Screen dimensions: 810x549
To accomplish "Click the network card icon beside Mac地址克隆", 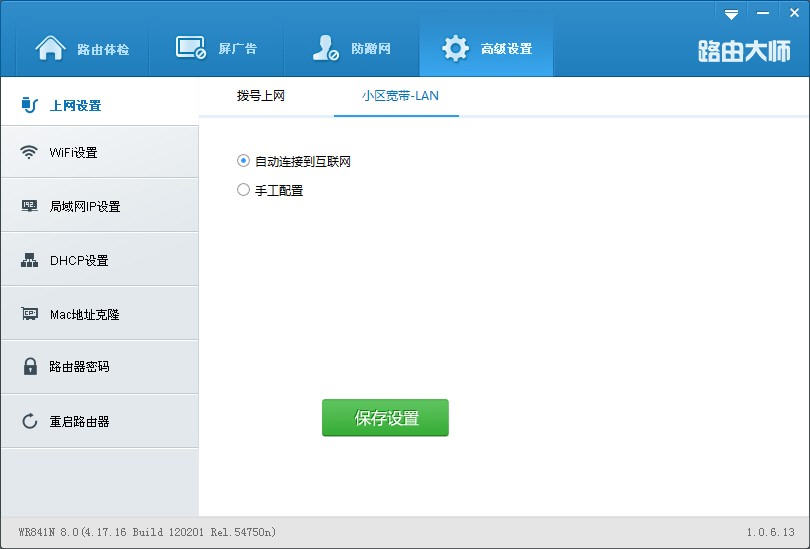I will tap(29, 314).
